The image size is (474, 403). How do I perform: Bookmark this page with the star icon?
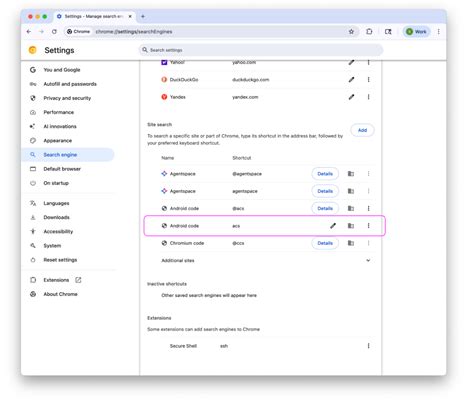[351, 32]
